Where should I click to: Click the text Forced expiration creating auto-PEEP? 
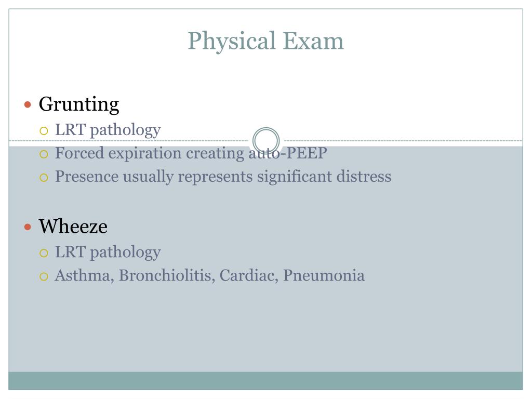(191, 153)
